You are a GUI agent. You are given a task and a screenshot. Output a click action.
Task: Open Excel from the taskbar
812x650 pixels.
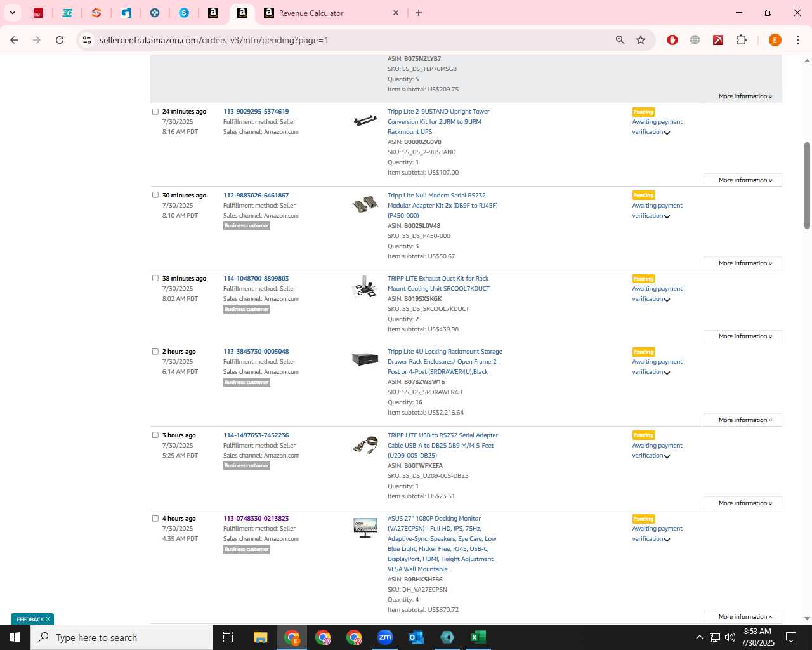(x=478, y=637)
